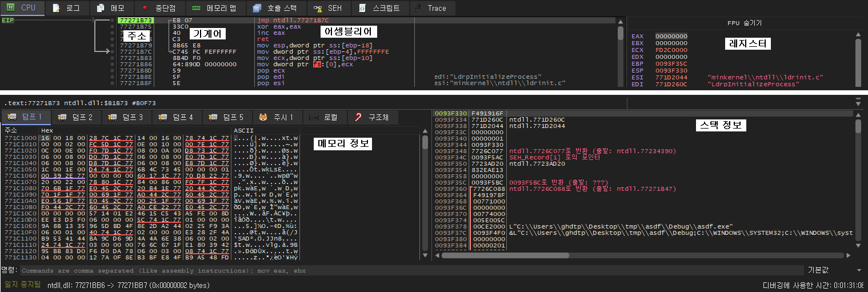Click the disassembly vertical scrollbar
The height and width of the screenshot is (292, 868).
(621, 51)
